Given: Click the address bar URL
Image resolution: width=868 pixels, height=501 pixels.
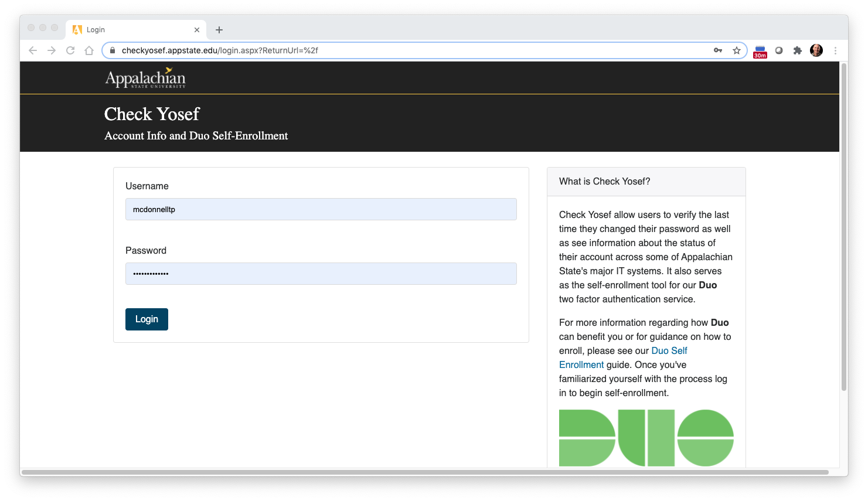Looking at the screenshot, I should point(220,50).
